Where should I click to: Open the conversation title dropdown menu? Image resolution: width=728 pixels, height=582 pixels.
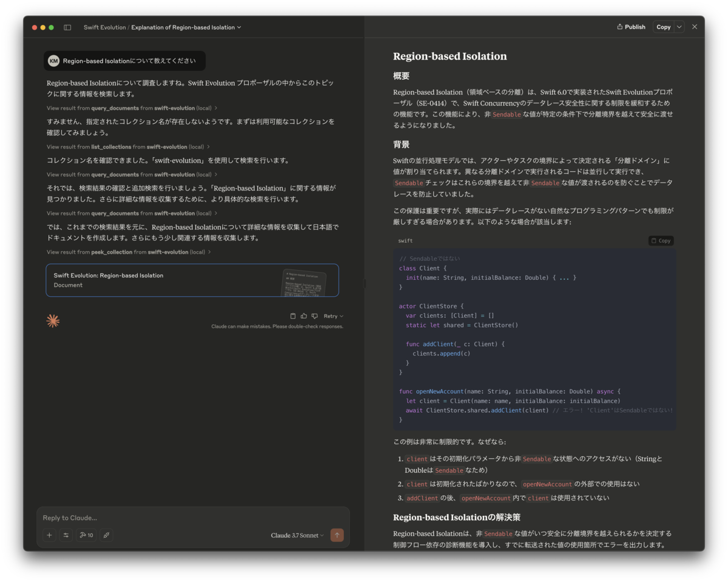pyautogui.click(x=186, y=27)
